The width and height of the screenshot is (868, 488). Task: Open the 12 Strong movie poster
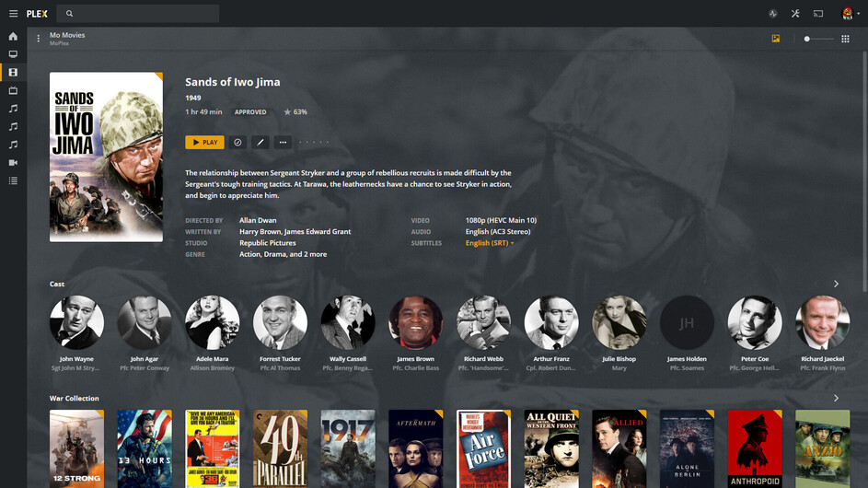[76, 448]
